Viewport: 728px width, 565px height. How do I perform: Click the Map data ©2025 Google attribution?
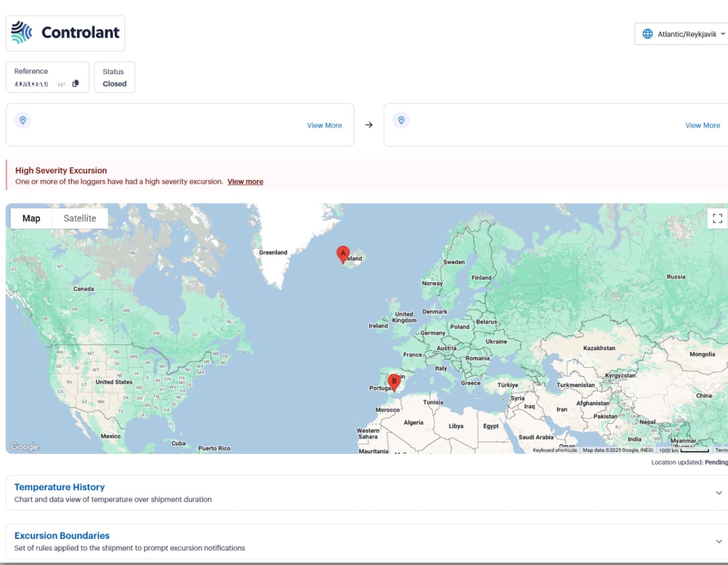[618, 450]
